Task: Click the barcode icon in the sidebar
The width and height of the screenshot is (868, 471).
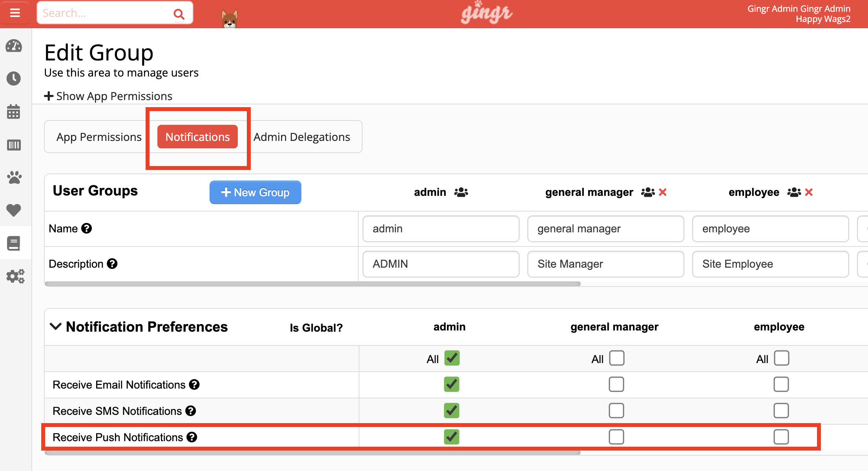Action: [x=14, y=145]
